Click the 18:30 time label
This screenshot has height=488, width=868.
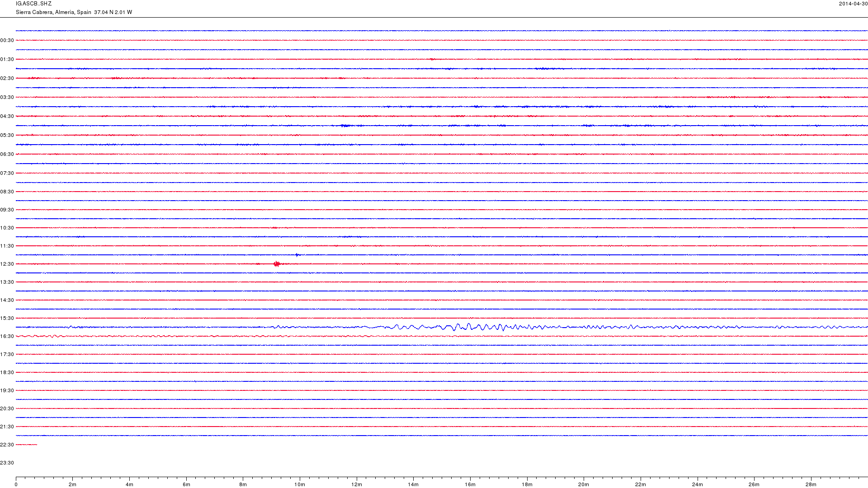(x=7, y=372)
